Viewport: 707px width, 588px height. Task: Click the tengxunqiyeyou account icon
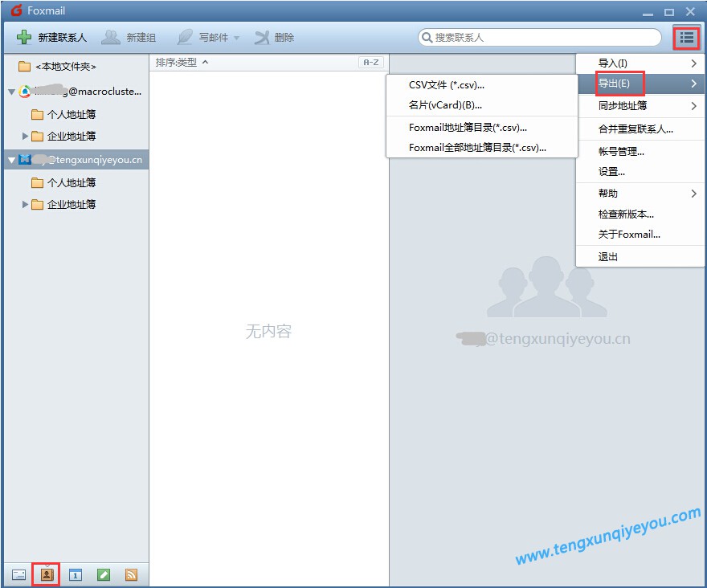(x=25, y=160)
